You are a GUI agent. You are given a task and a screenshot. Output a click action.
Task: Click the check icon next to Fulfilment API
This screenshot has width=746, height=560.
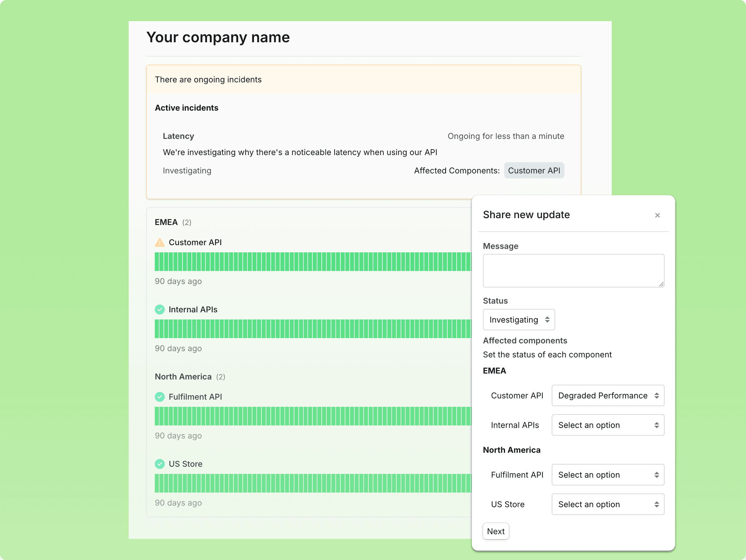click(x=159, y=397)
